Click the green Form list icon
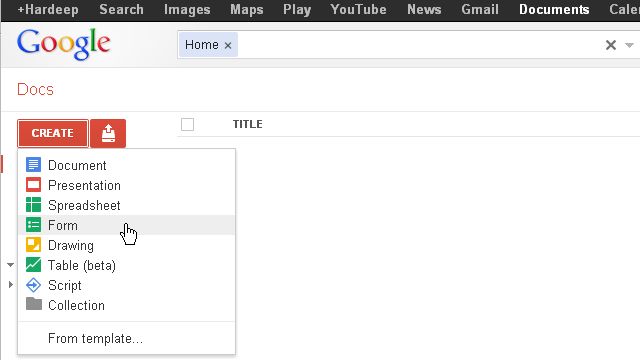 point(33,225)
